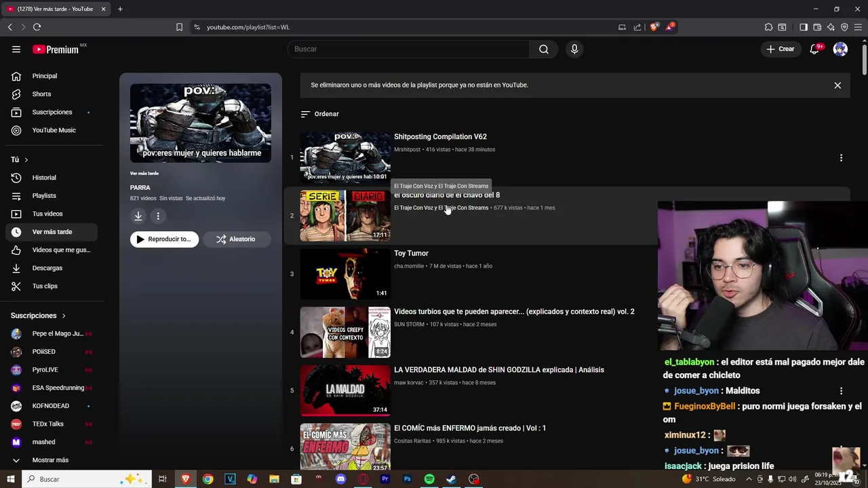Toggle the browser sidebar panel icon
Screen dimensions: 868x488
804,27
